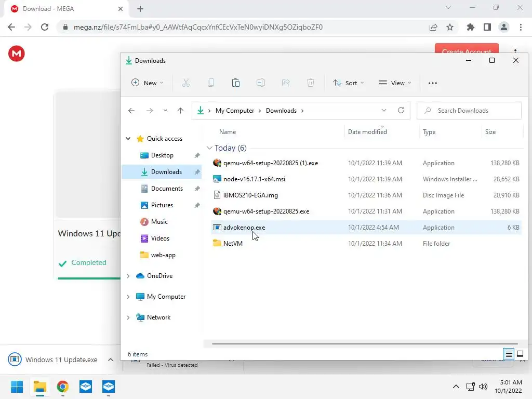Click the Paste icon in Explorer toolbar
Viewport: 532px width, 399px height.
pyautogui.click(x=236, y=83)
